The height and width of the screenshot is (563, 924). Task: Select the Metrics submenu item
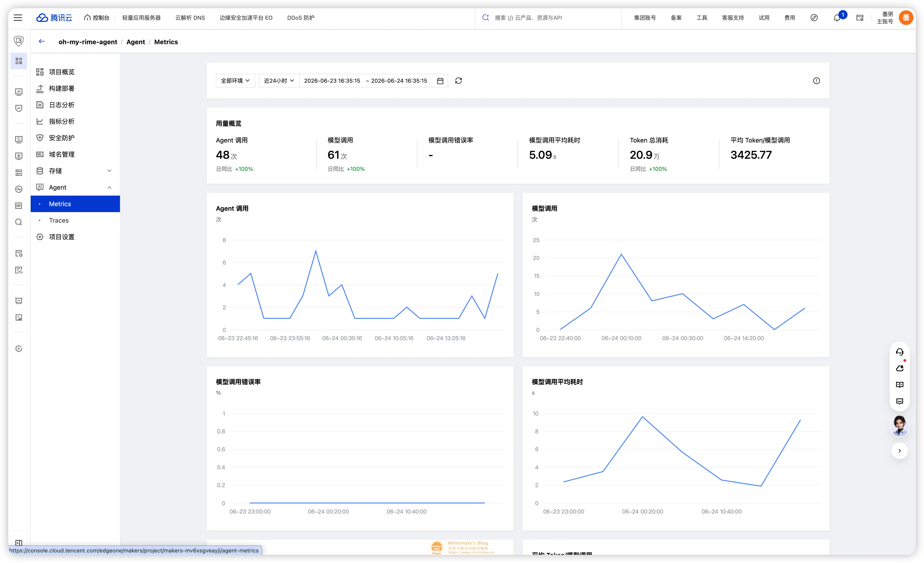tap(75, 204)
